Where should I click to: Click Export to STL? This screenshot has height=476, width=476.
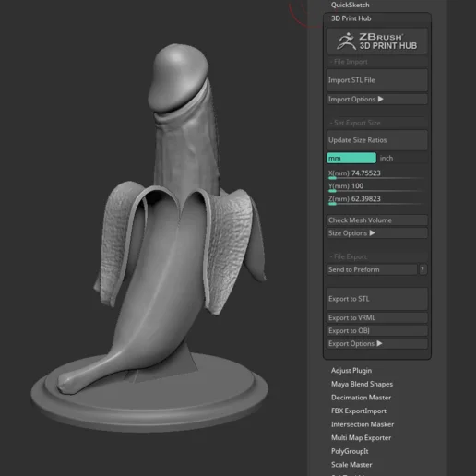click(x=377, y=299)
